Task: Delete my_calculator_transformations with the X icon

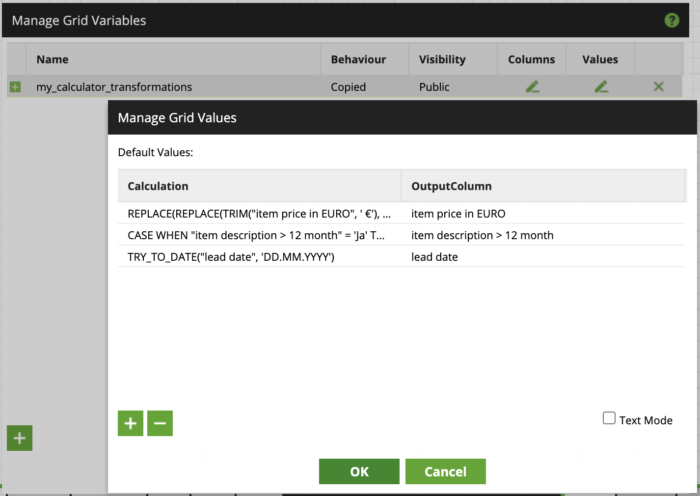Action: (x=658, y=87)
